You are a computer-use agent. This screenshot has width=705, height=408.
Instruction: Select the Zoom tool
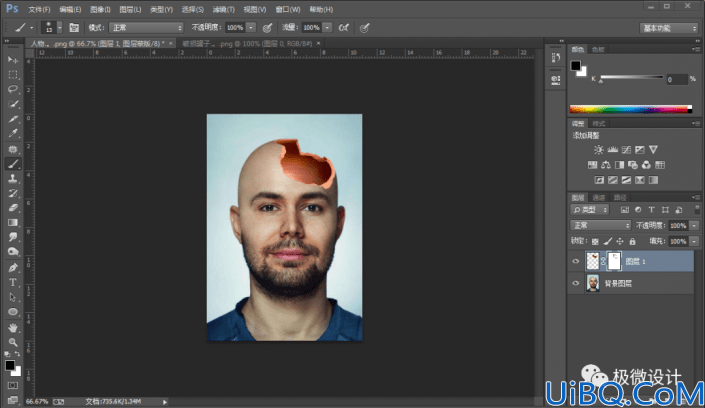(13, 342)
